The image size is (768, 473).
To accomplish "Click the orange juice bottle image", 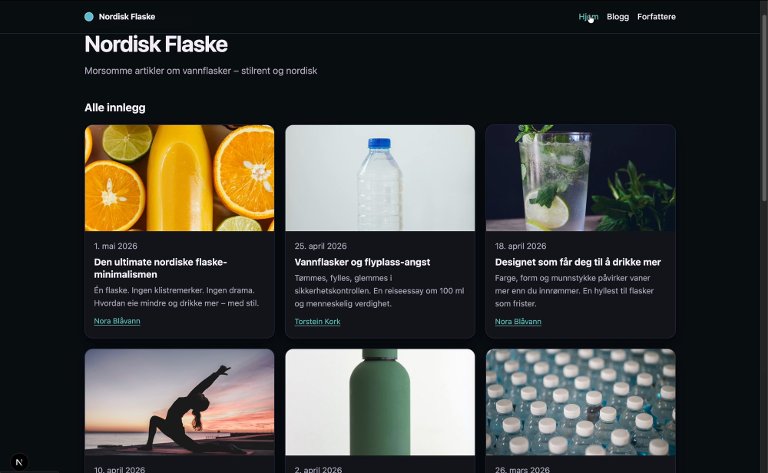I will point(179,178).
